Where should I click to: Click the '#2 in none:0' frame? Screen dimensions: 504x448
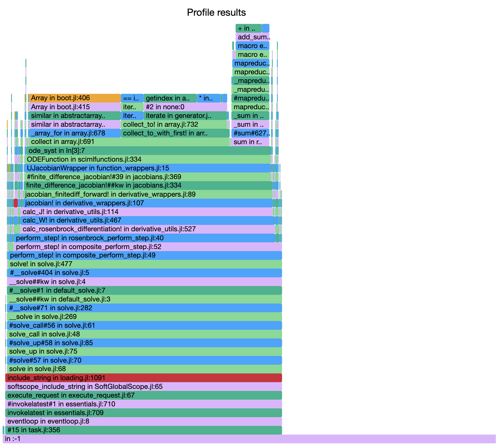pos(185,107)
